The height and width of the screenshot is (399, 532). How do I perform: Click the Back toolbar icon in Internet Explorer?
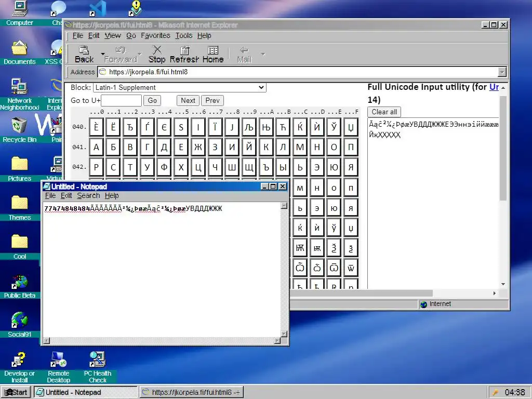(x=84, y=54)
